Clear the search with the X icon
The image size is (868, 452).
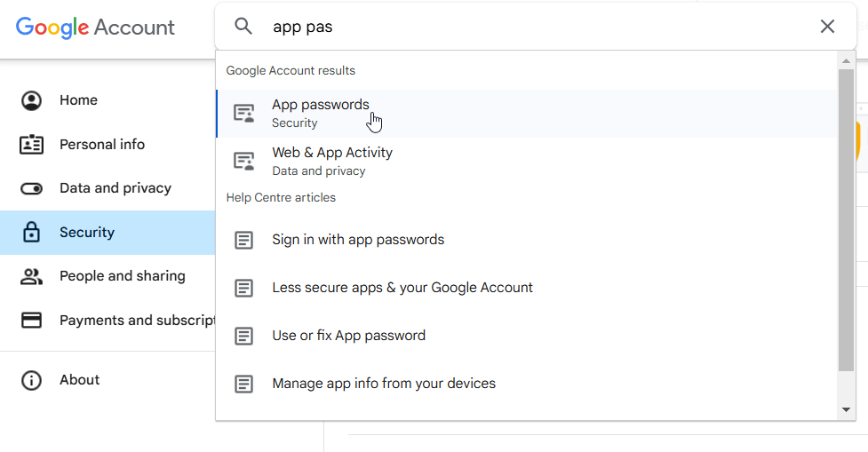(x=827, y=27)
